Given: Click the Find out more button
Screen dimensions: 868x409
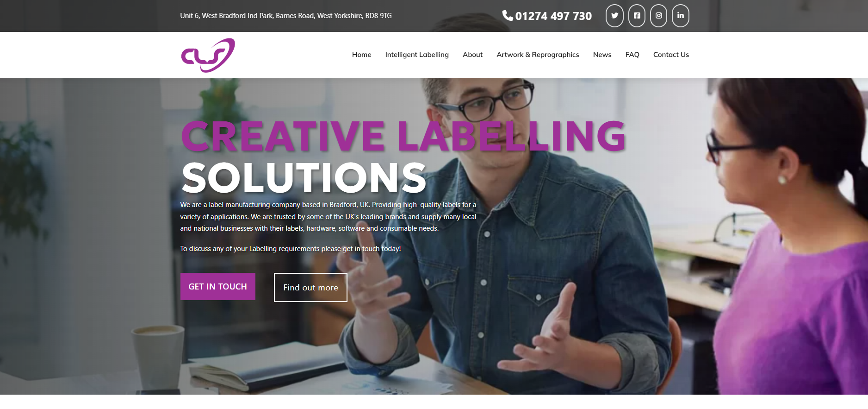Looking at the screenshot, I should tap(310, 288).
